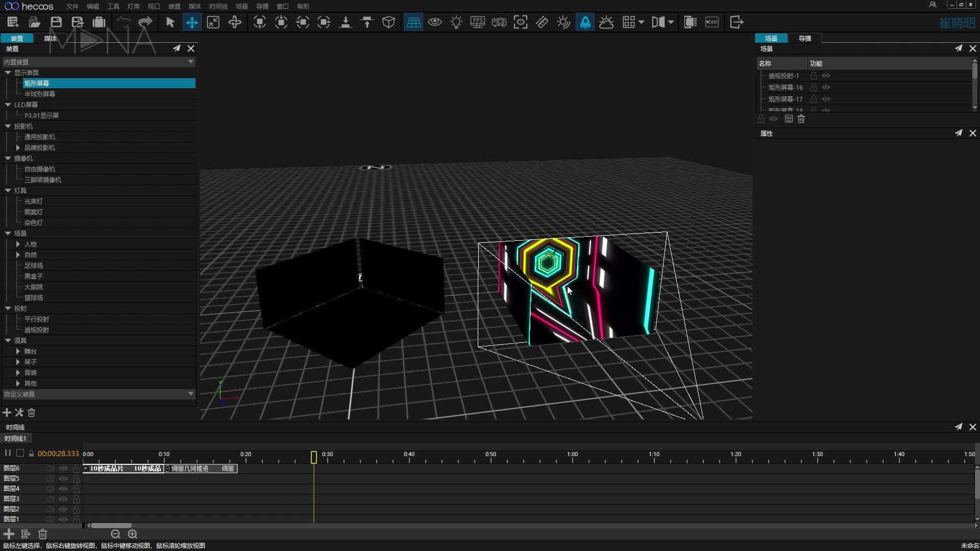Viewport: 980px width, 551px height.
Task: Toggle visibility eye of 矩形屏幕-16
Action: pyautogui.click(x=826, y=87)
